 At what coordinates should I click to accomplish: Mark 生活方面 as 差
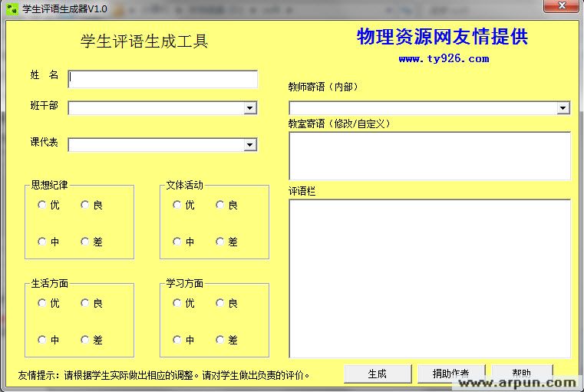click(92, 340)
